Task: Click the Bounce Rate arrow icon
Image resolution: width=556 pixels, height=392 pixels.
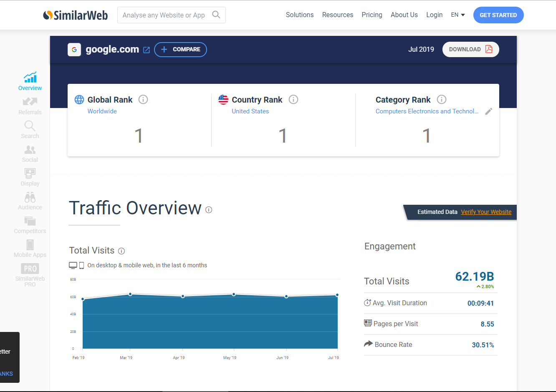Action: pyautogui.click(x=368, y=344)
